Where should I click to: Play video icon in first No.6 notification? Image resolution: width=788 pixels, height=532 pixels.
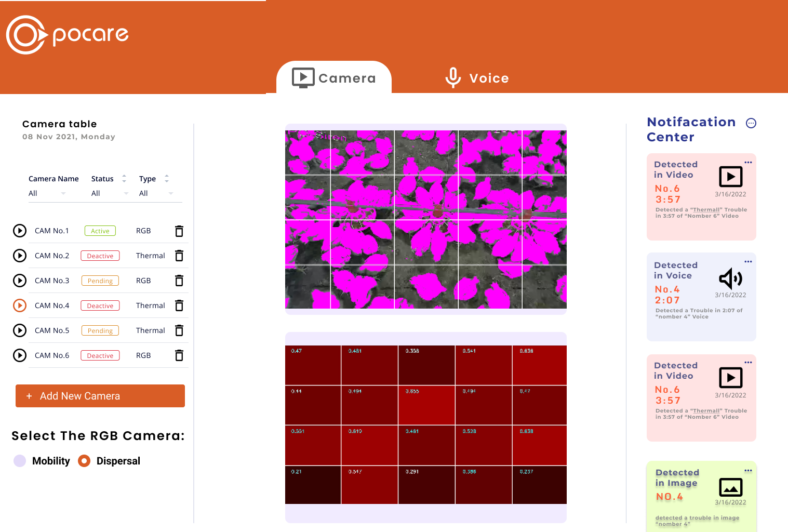click(730, 177)
